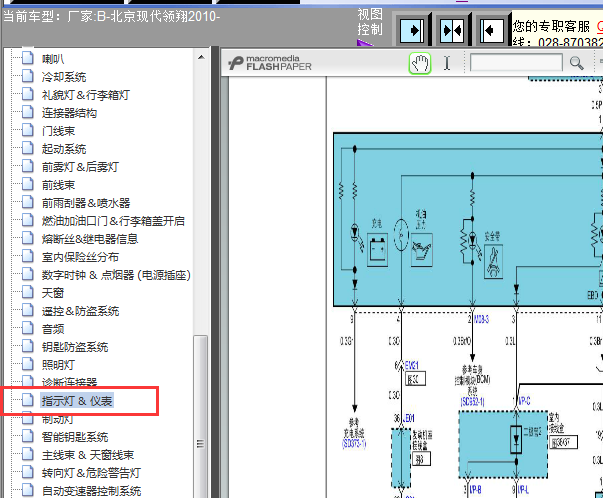Click the document icon beside 智能钥匙系统
The width and height of the screenshot is (603, 498).
pos(28,436)
